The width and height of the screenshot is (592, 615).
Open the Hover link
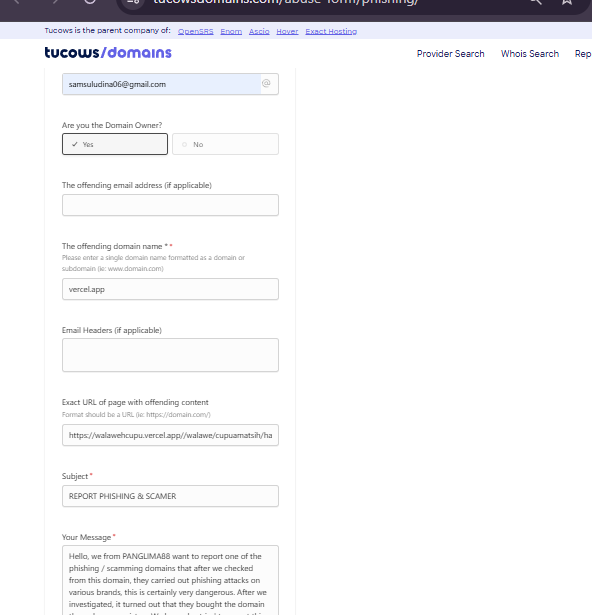point(287,31)
